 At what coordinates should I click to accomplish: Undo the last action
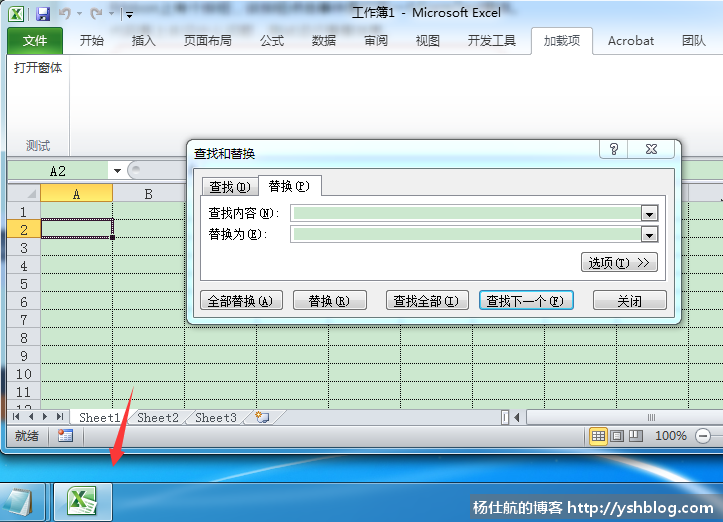(x=64, y=14)
